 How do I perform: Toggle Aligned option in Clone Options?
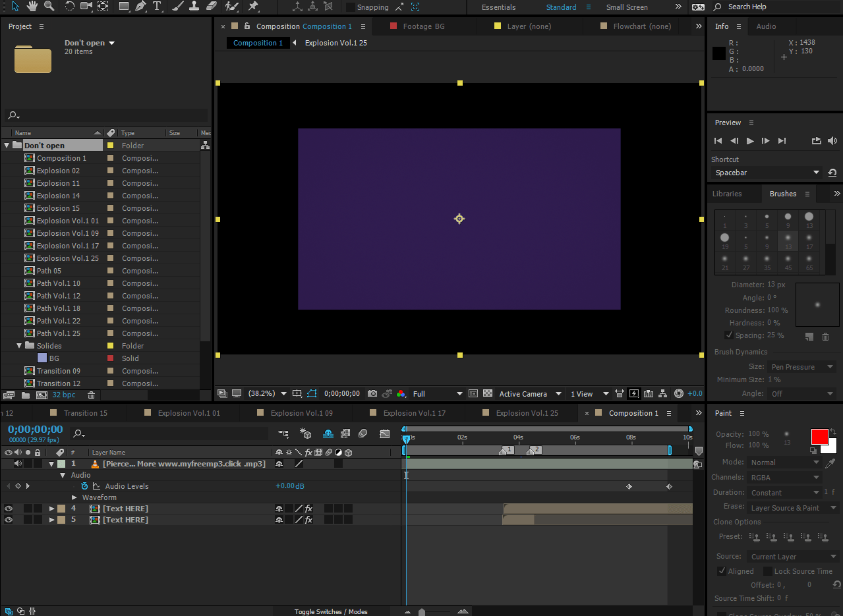click(x=722, y=571)
